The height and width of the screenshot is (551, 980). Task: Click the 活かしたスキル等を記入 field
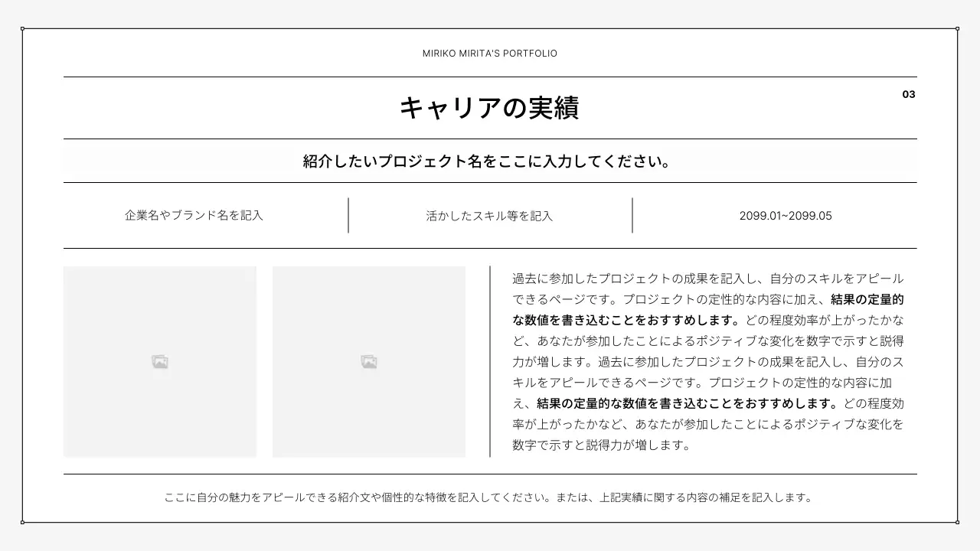(490, 215)
